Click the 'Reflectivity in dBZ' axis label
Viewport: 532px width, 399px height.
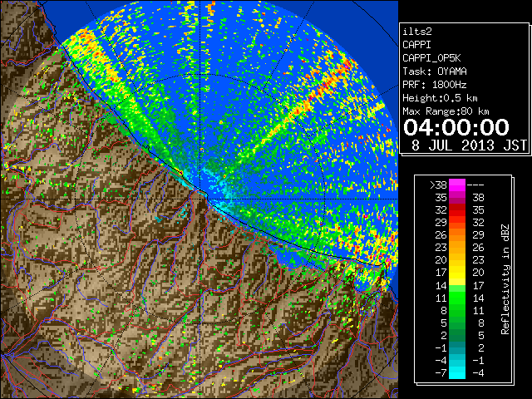[x=505, y=279]
